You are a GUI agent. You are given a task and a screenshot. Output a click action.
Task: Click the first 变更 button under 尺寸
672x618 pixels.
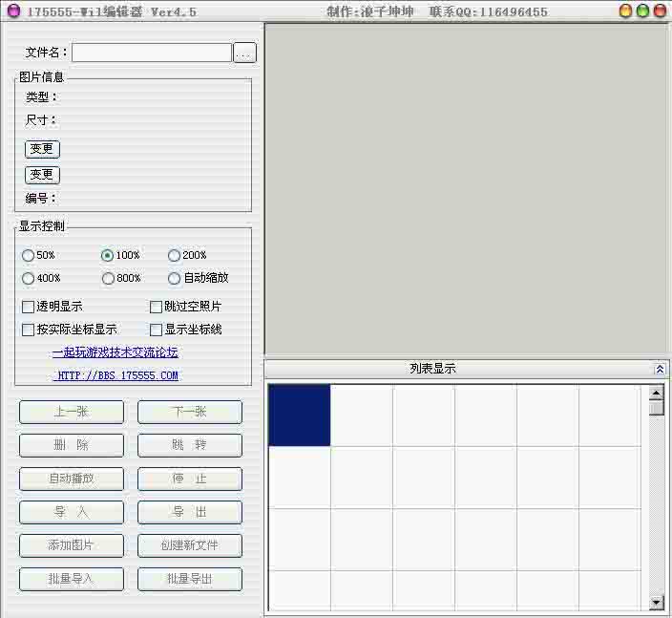coord(42,149)
